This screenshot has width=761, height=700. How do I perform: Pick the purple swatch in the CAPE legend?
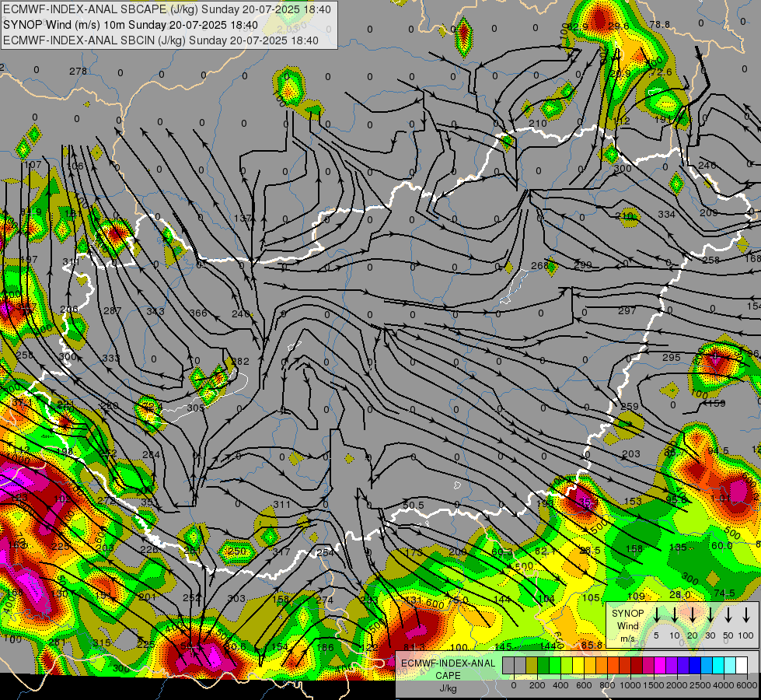(672, 666)
